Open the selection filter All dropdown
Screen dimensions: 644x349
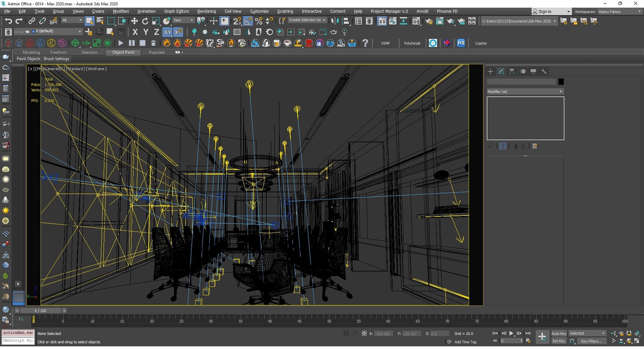point(72,20)
